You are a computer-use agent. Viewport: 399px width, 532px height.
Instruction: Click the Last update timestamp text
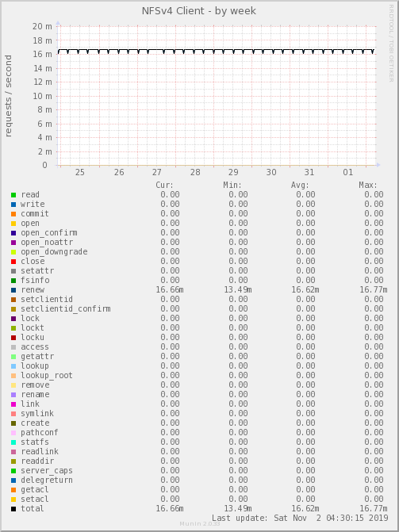300,518
